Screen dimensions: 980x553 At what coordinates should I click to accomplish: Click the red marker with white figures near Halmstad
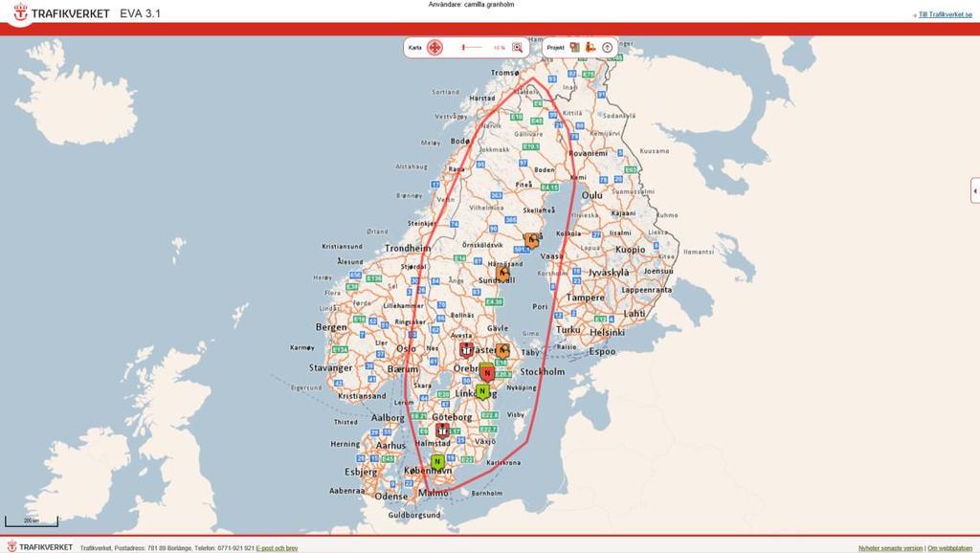[x=442, y=431]
